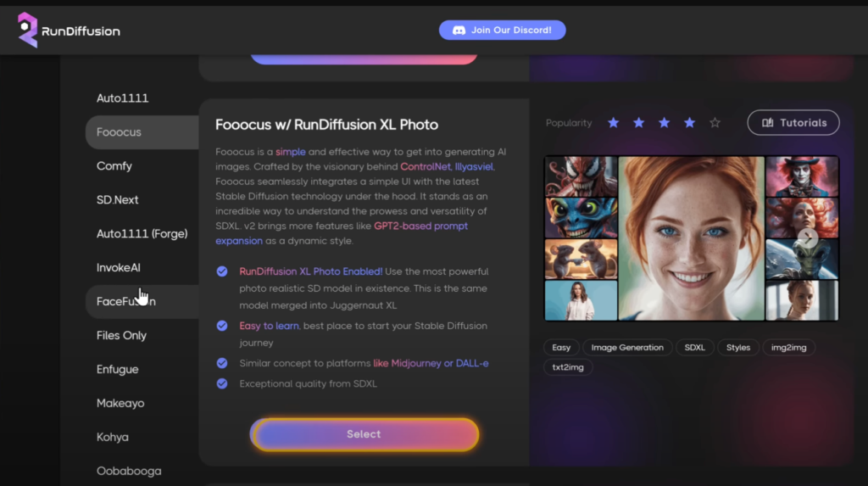Screen dimensions: 868x486
Task: Click 'like Midjourney or DALL-e' link
Action: (x=431, y=363)
